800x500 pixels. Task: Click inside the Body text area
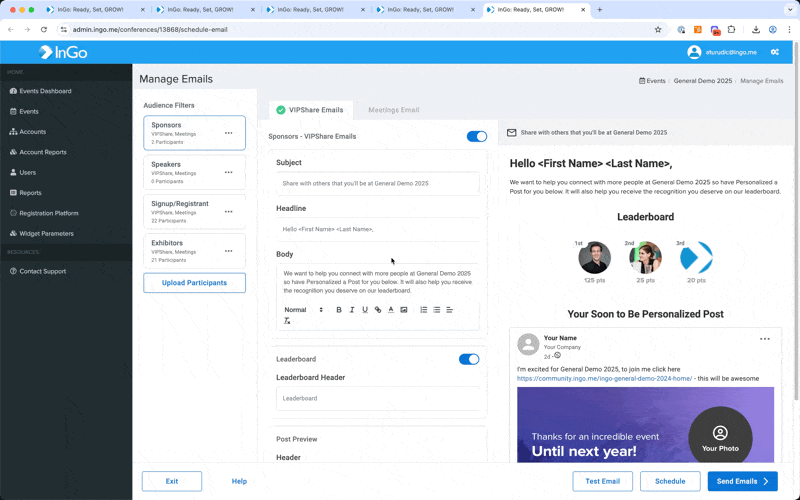[378, 282]
